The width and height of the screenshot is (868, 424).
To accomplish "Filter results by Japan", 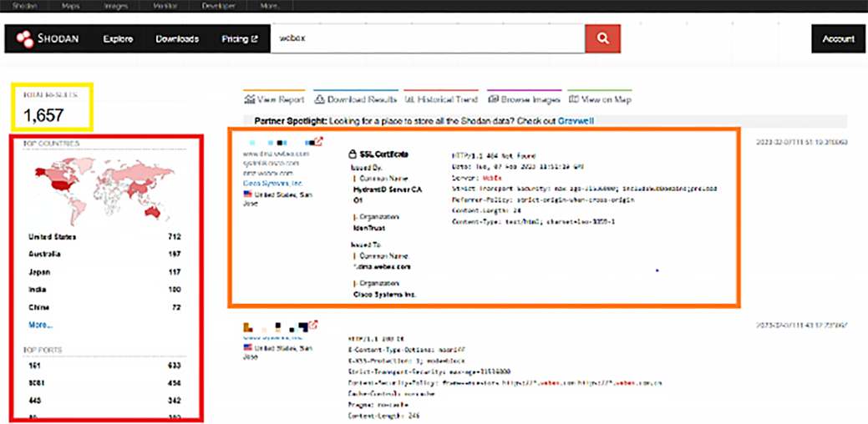I will coord(39,272).
